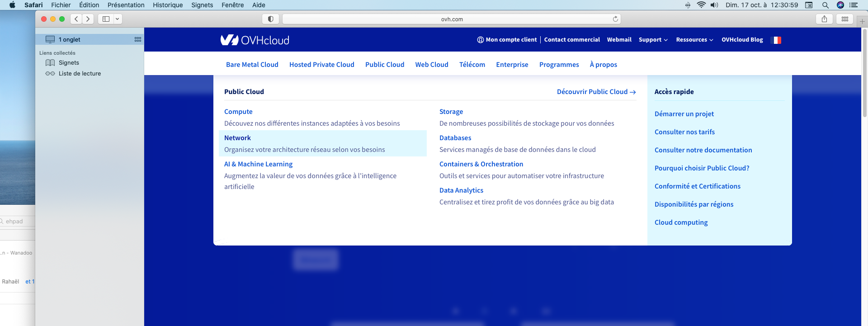The height and width of the screenshot is (326, 868).
Task: Click the Share button in Safari toolbar
Action: 824,19
